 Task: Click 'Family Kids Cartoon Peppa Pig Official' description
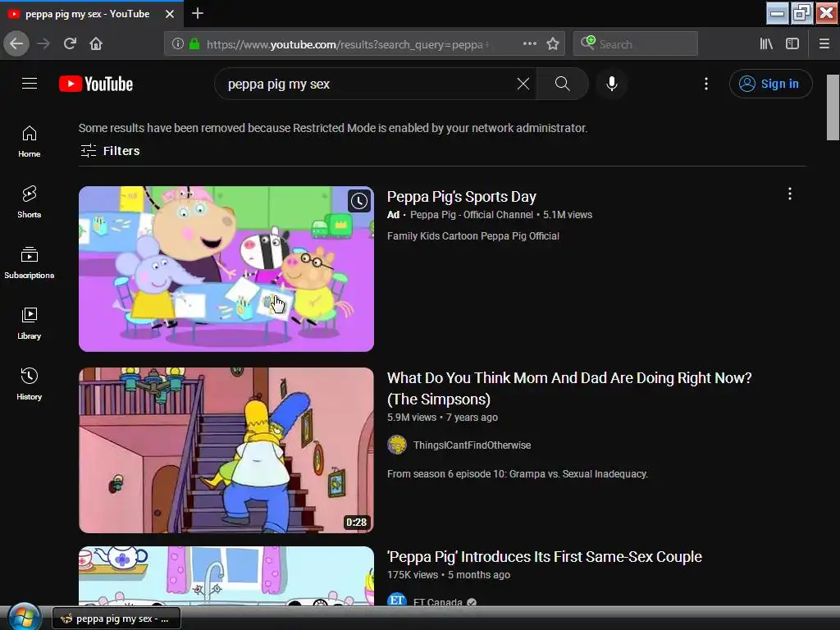(x=473, y=236)
